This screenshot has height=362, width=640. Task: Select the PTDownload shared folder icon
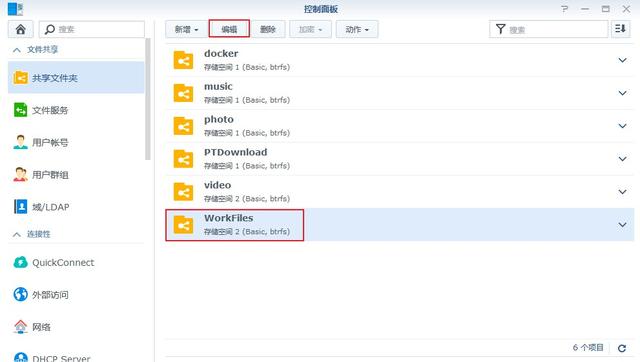point(183,159)
